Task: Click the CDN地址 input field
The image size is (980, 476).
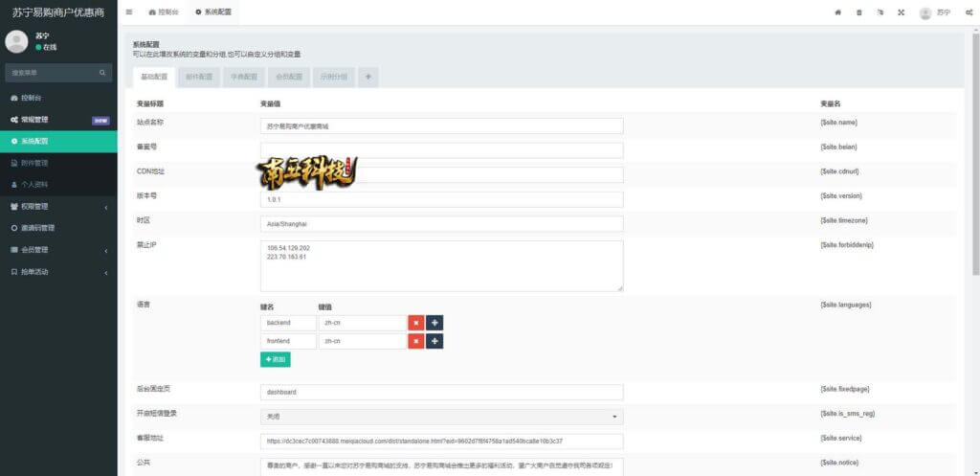Action: (x=442, y=175)
